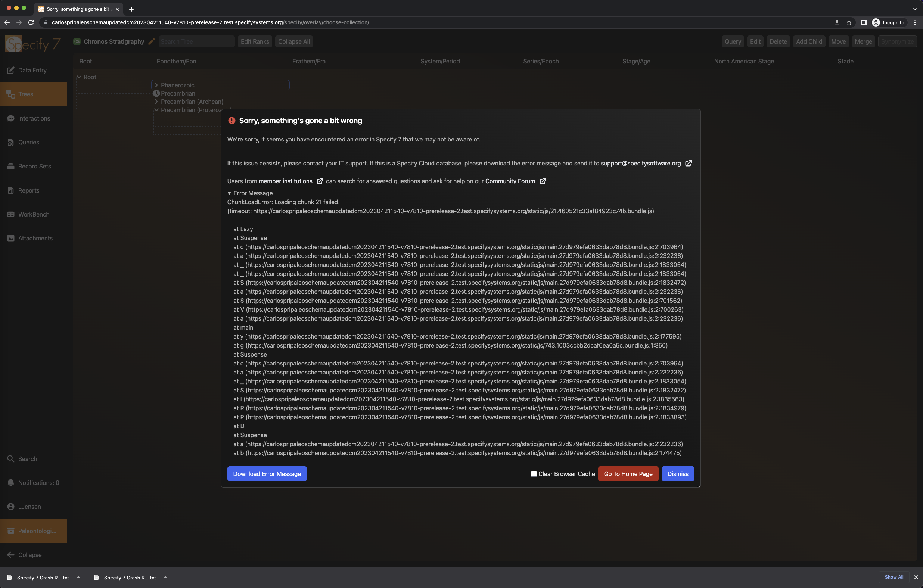Viewport: 923px width, 588px height.
Task: Collapse the Root tree node
Action: tap(80, 77)
